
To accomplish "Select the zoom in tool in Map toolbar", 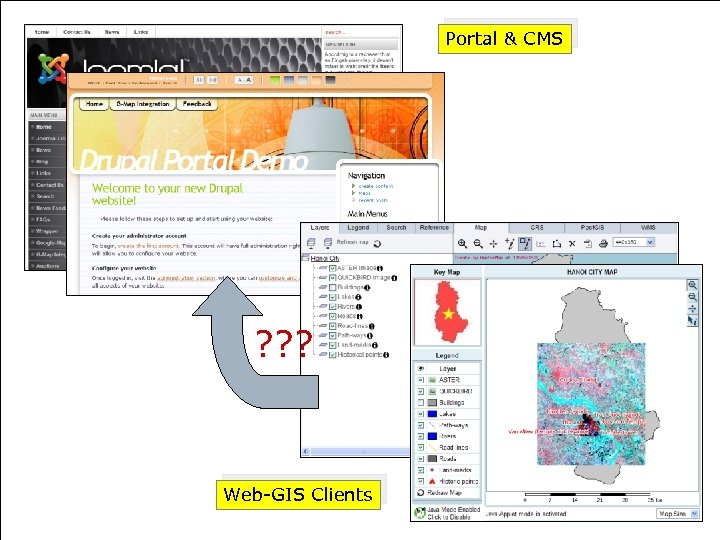I will pyautogui.click(x=462, y=244).
